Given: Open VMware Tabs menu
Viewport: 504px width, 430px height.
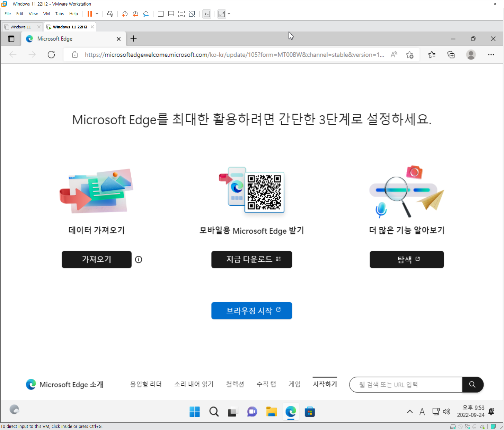Looking at the screenshot, I should coord(60,14).
